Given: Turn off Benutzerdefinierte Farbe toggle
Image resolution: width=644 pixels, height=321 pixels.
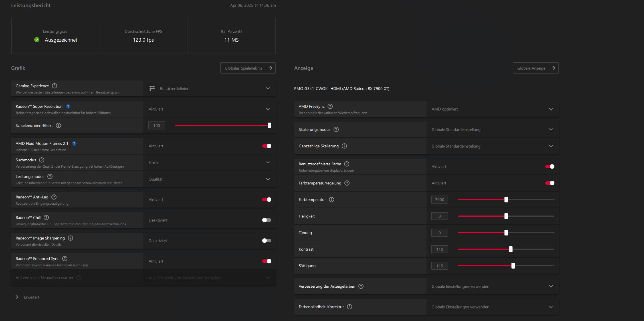Looking at the screenshot, I should click(x=550, y=166).
